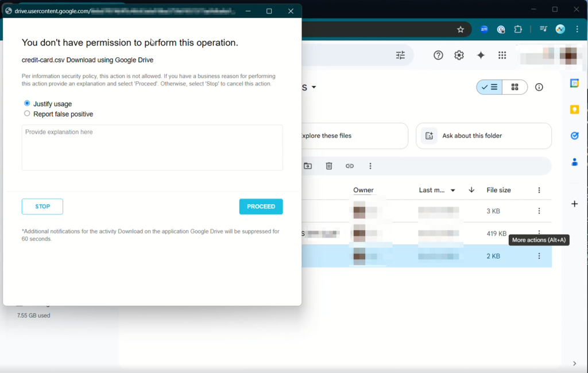Expand the folder name dropdown arrow

coord(314,87)
